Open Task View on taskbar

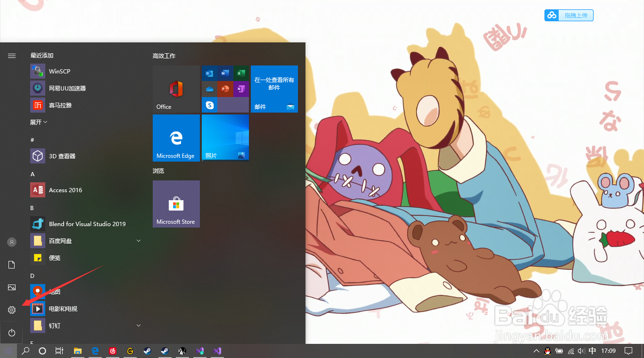coord(59,351)
